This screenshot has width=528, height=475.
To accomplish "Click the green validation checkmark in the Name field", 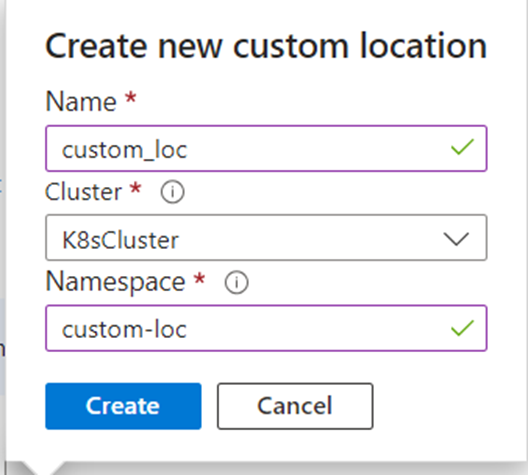I will [462, 147].
